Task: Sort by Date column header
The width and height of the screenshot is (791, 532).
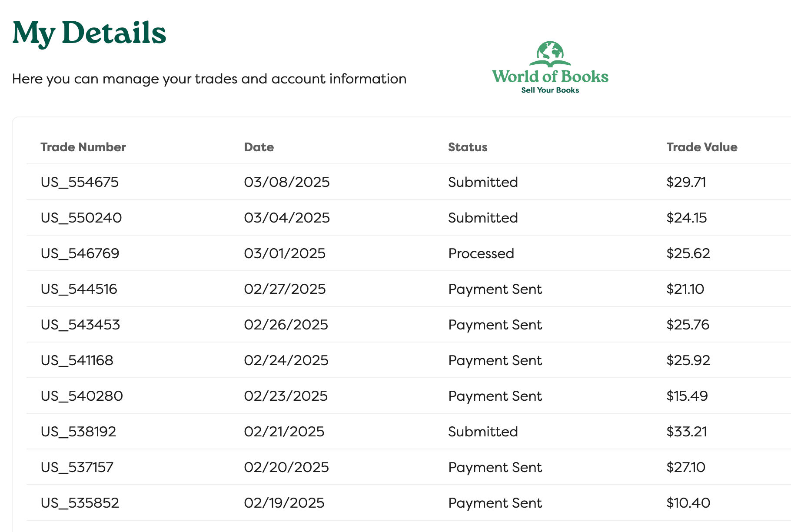Action: [259, 147]
